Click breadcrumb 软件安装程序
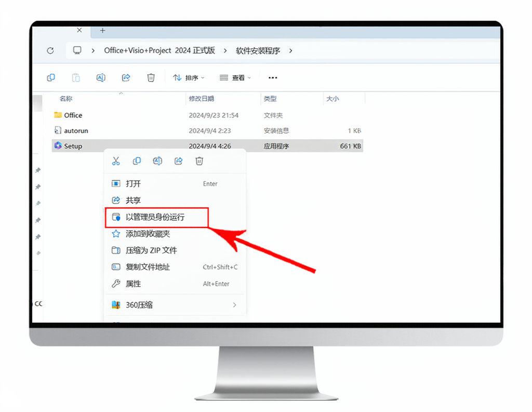This screenshot has height=412, width=532. 258,50
